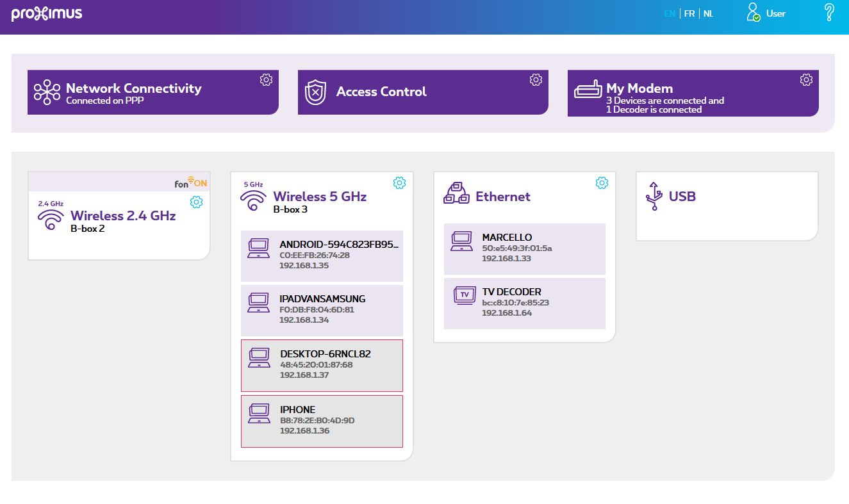This screenshot has width=849, height=504.
Task: Open Network Connectivity settings gear
Action: (266, 79)
